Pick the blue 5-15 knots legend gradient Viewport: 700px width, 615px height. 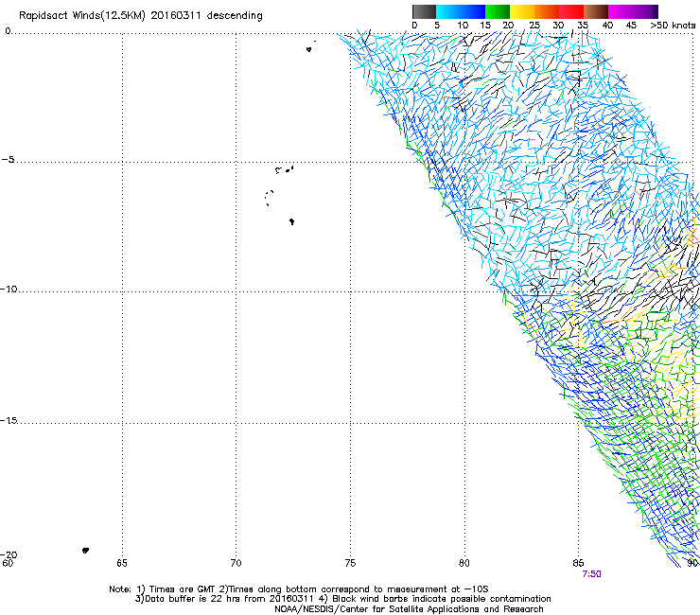pyautogui.click(x=461, y=11)
